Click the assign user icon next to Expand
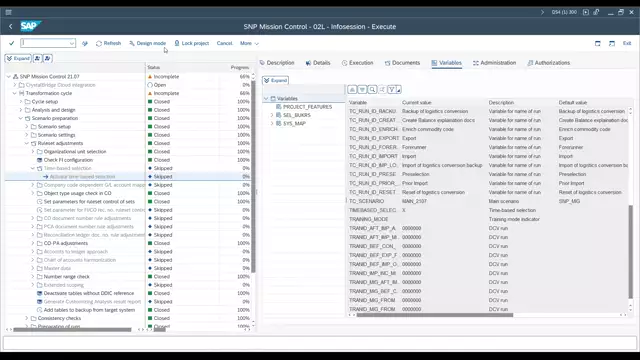Screen dimensions: 640x360 pyautogui.click(x=37, y=58)
